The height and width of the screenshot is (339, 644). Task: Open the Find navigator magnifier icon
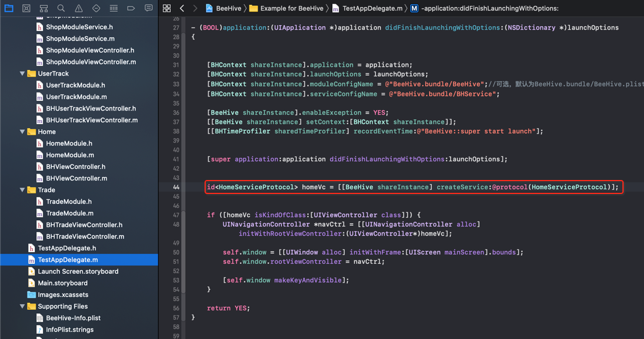61,8
